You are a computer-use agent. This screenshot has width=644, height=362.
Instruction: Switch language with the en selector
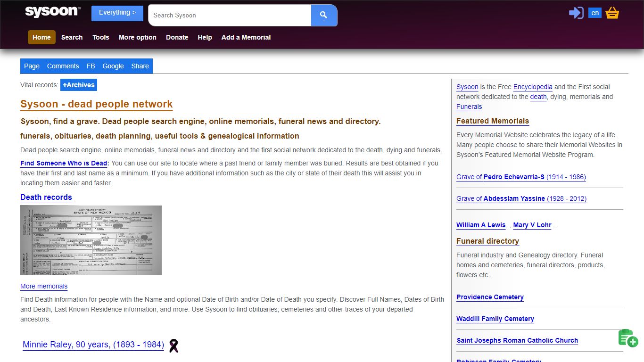click(x=595, y=13)
